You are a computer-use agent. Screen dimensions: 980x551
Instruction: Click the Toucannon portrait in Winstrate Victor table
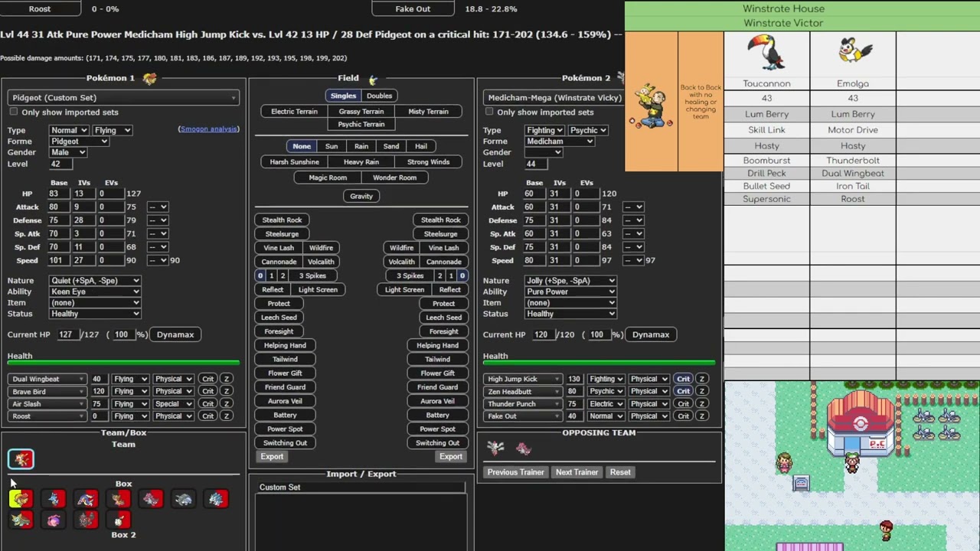pos(766,54)
